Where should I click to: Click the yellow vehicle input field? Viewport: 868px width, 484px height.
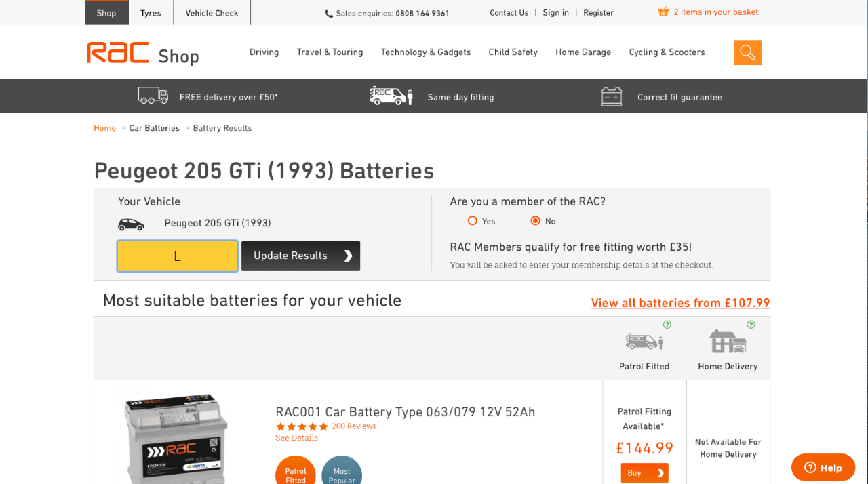click(x=177, y=256)
